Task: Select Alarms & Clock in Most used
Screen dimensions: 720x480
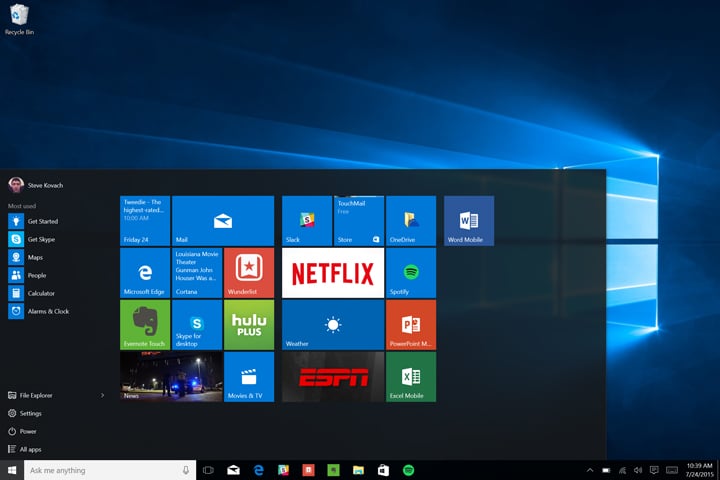Action: click(x=46, y=311)
